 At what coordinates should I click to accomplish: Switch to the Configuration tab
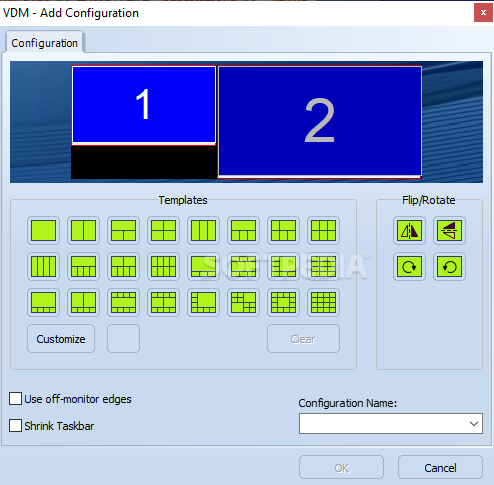pyautogui.click(x=45, y=43)
